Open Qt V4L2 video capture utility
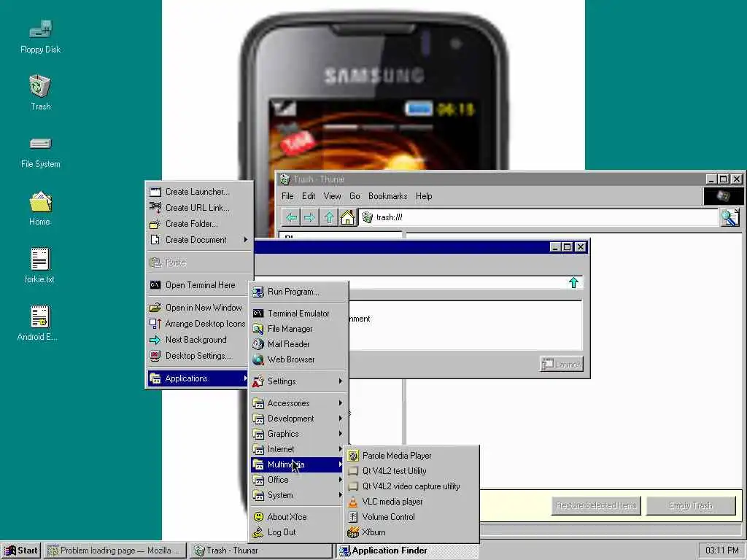This screenshot has width=747, height=560. 411,486
